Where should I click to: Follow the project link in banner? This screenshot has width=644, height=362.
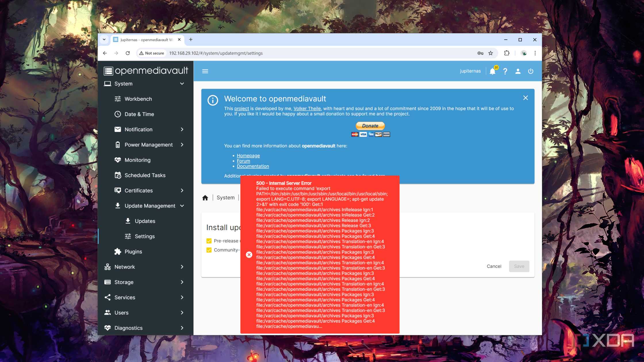tap(241, 108)
